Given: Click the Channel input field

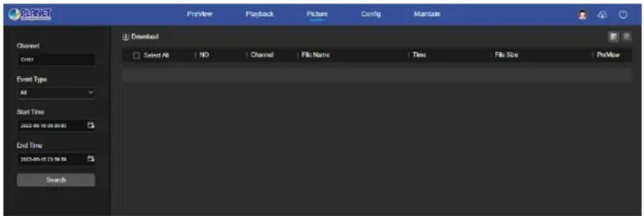Looking at the screenshot, I should tap(56, 59).
